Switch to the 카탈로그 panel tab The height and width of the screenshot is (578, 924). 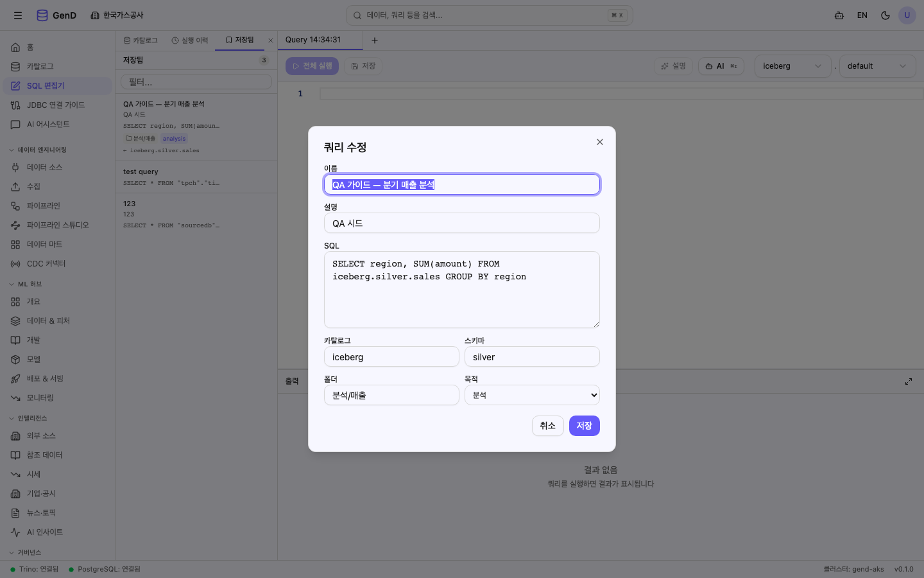click(141, 40)
